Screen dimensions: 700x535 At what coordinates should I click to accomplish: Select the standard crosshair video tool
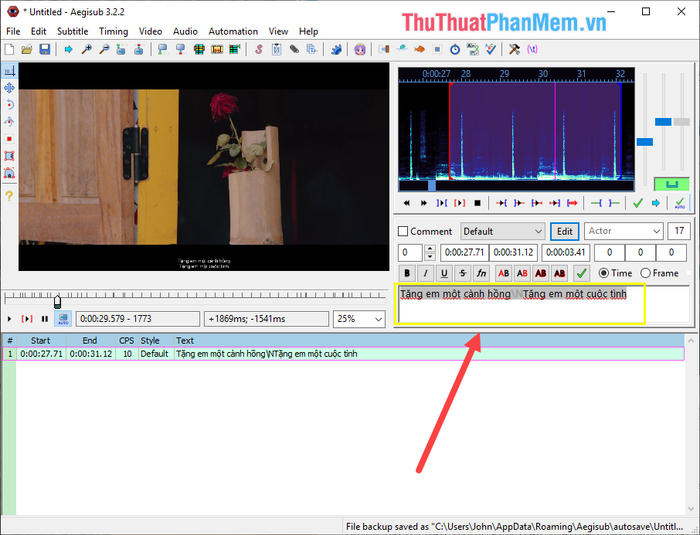point(9,71)
